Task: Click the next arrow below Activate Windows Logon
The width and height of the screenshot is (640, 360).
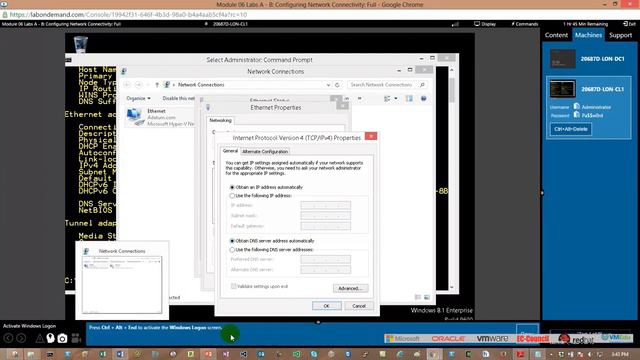Action: pyautogui.click(x=21, y=338)
